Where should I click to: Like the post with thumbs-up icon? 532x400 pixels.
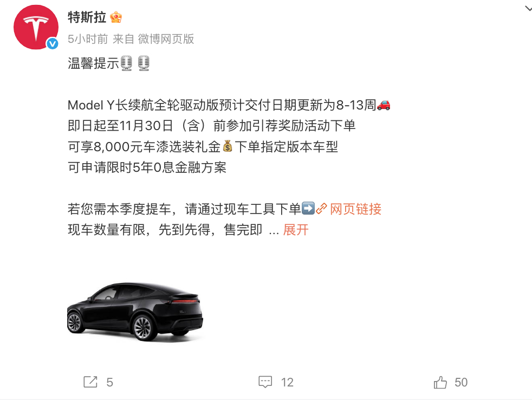[x=440, y=382]
